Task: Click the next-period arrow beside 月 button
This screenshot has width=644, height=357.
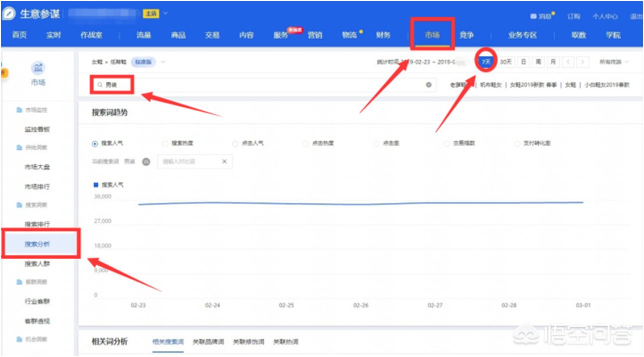Action: 582,61
